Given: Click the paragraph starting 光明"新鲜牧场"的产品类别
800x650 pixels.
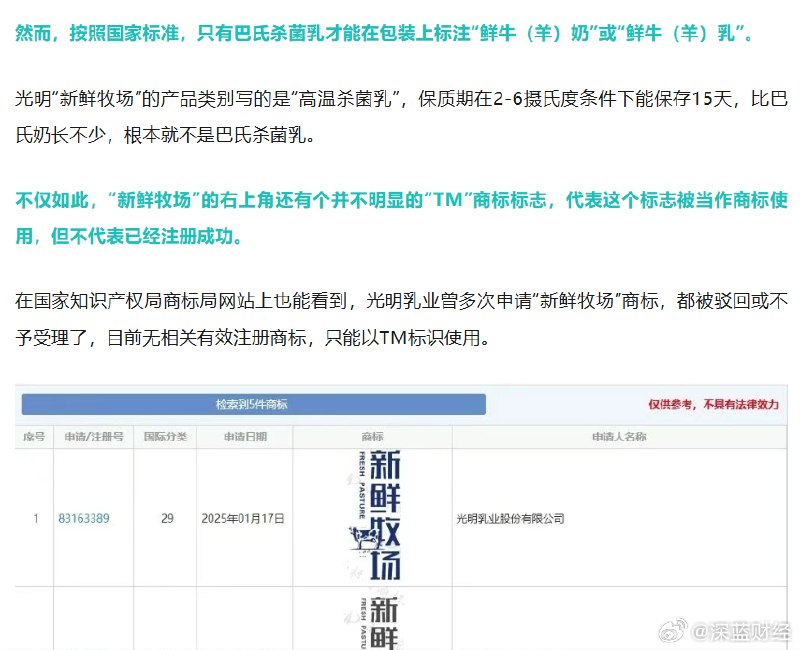Looking at the screenshot, I should pyautogui.click(x=401, y=117).
